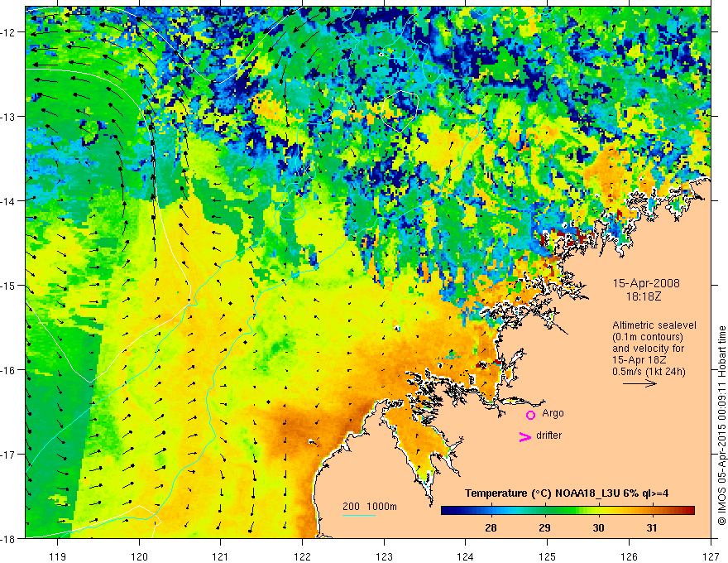Click the 'Argo' legend label

[x=553, y=413]
